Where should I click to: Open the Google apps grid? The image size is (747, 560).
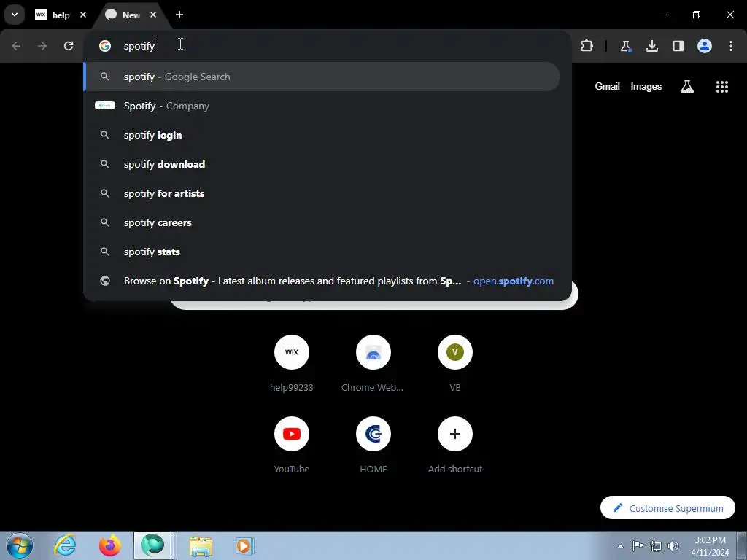(x=721, y=86)
